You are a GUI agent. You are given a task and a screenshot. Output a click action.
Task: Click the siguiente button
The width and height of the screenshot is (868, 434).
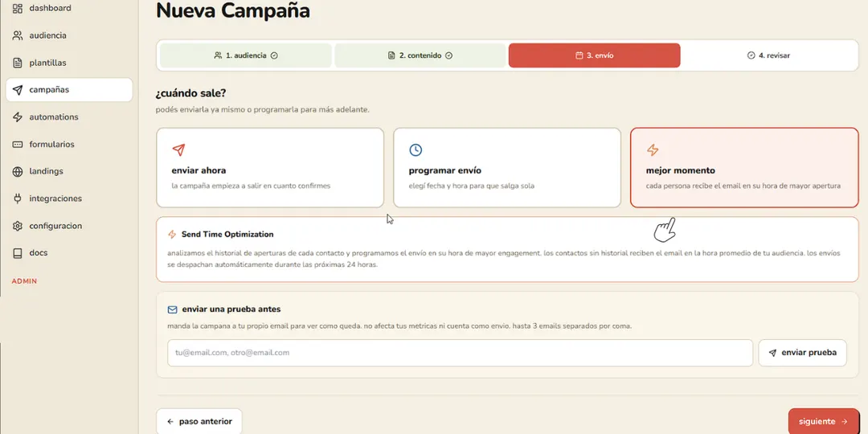(x=824, y=421)
